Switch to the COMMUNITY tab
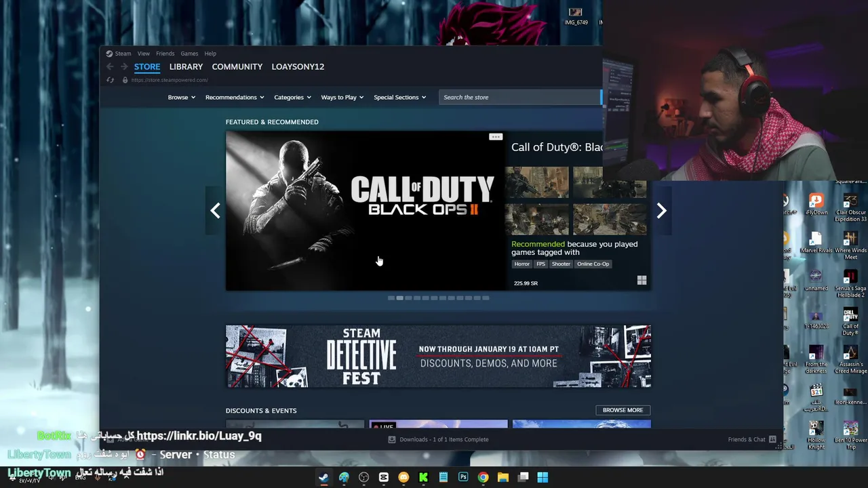This screenshot has height=488, width=868. (237, 66)
